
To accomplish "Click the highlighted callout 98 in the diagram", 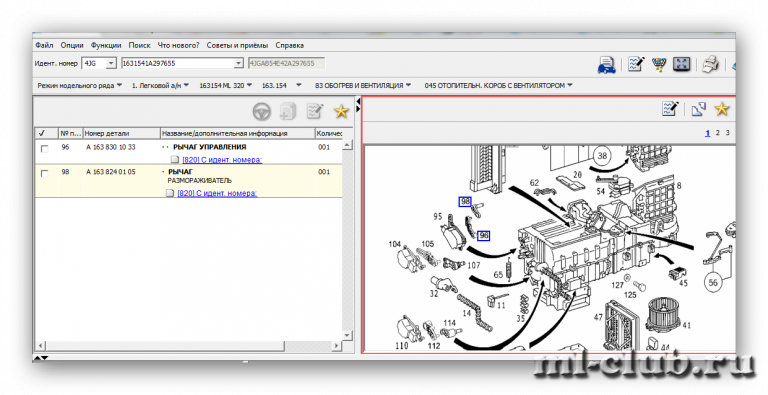I will pos(465,201).
